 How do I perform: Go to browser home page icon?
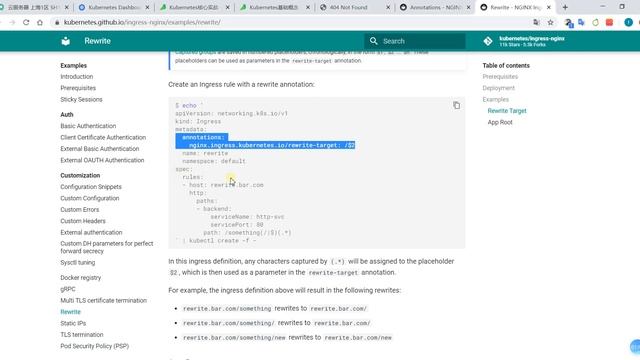[40, 22]
